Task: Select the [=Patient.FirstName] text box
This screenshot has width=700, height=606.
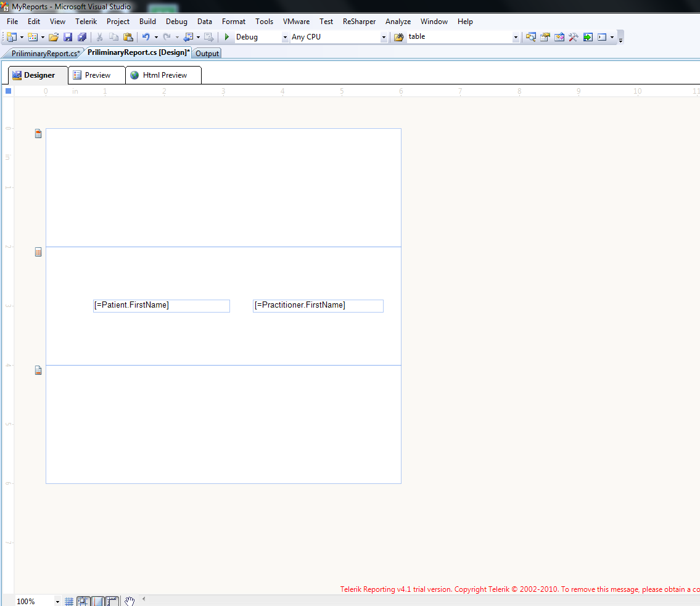Action: tap(162, 306)
